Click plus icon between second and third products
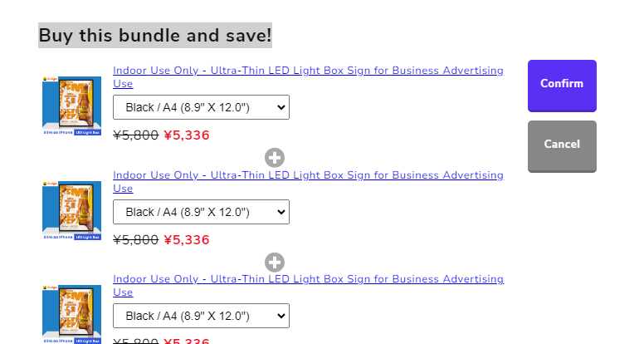Image resolution: width=644 pixels, height=344 pixels. pyautogui.click(x=275, y=262)
